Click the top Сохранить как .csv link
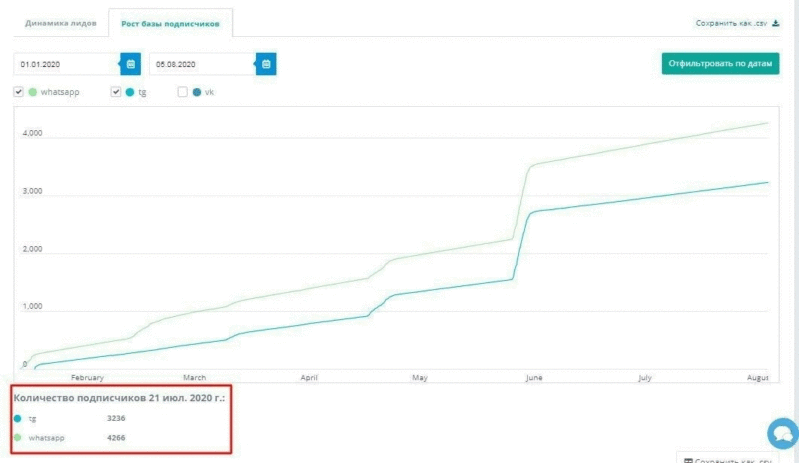This screenshot has height=463, width=799. [731, 23]
